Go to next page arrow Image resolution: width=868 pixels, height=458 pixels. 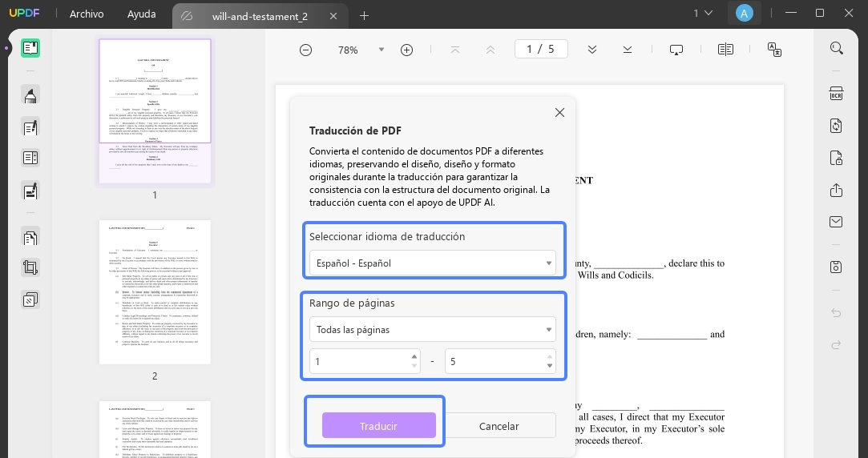tap(592, 50)
